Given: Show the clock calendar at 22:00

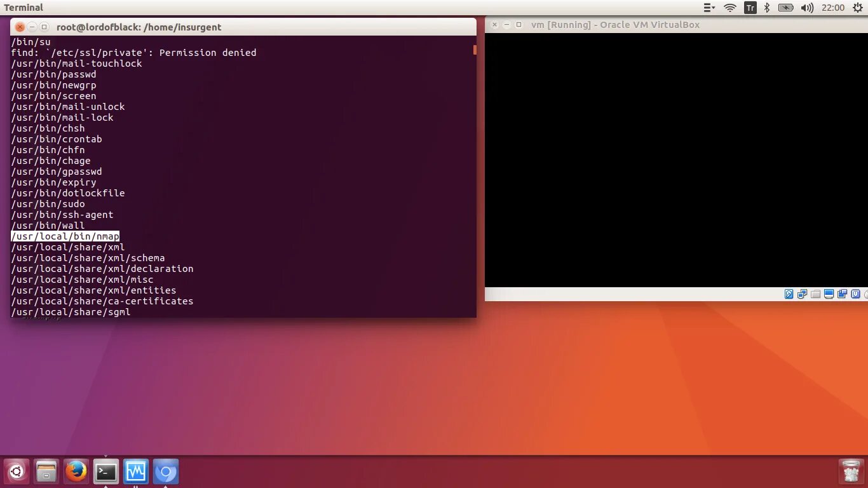Looking at the screenshot, I should [833, 8].
